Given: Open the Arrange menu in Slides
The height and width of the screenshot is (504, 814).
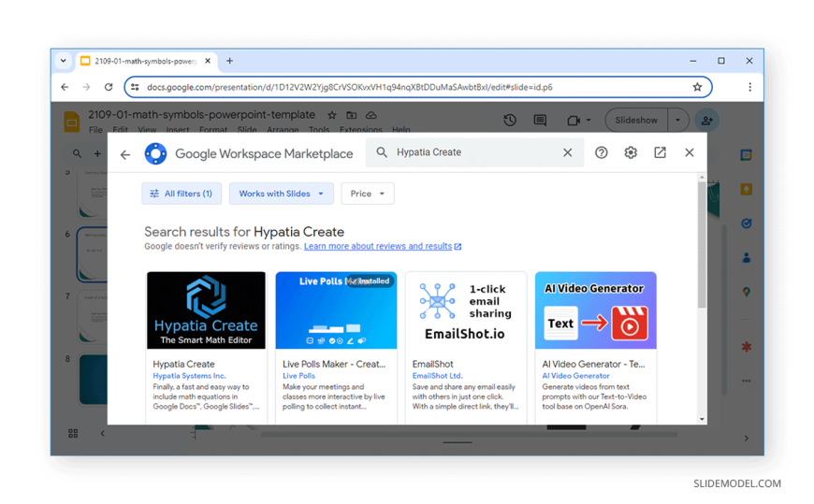Looking at the screenshot, I should pyautogui.click(x=283, y=130).
